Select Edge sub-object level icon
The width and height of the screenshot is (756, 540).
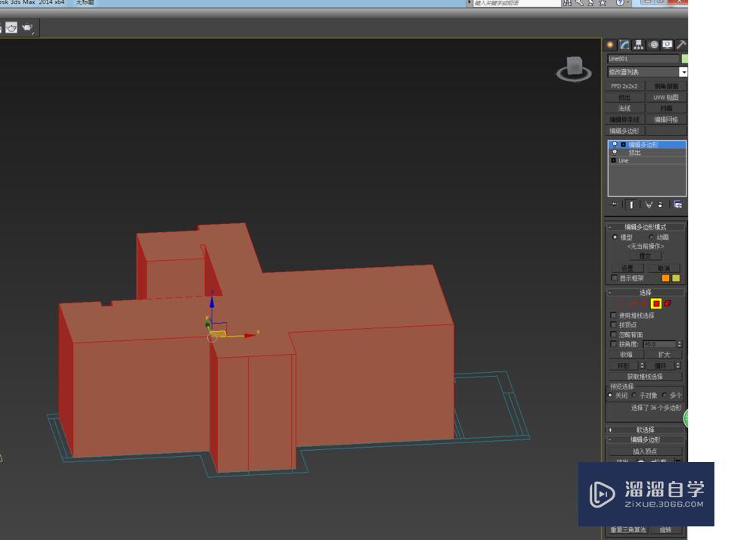tap(633, 303)
